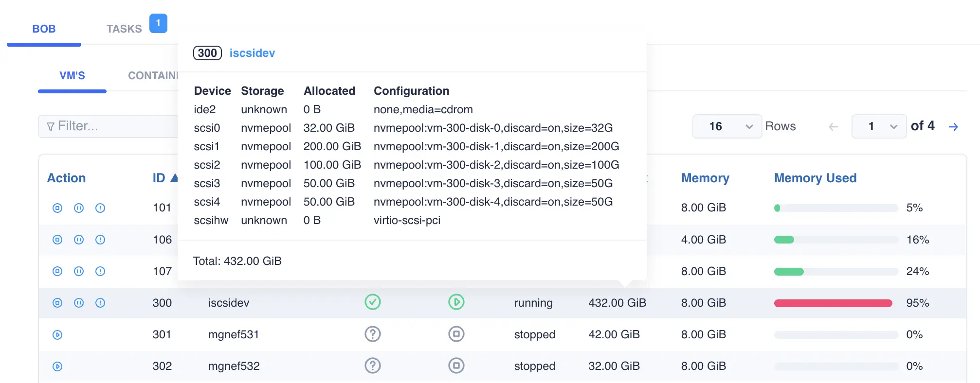Viewport: 980px width, 383px height.
Task: Select the VM'S tab
Action: point(72,75)
